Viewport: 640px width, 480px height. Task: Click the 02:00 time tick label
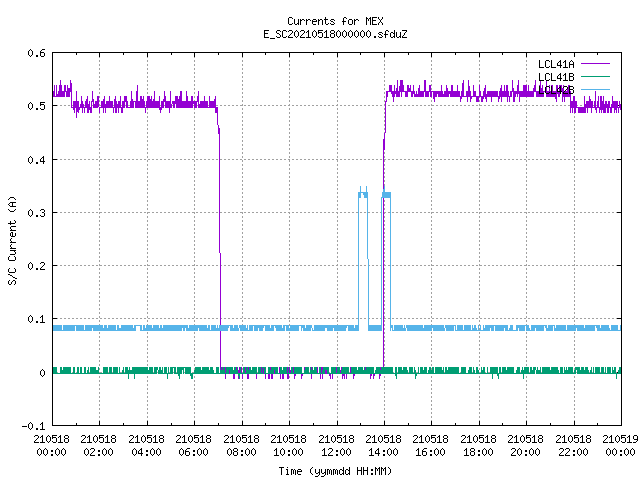99,452
